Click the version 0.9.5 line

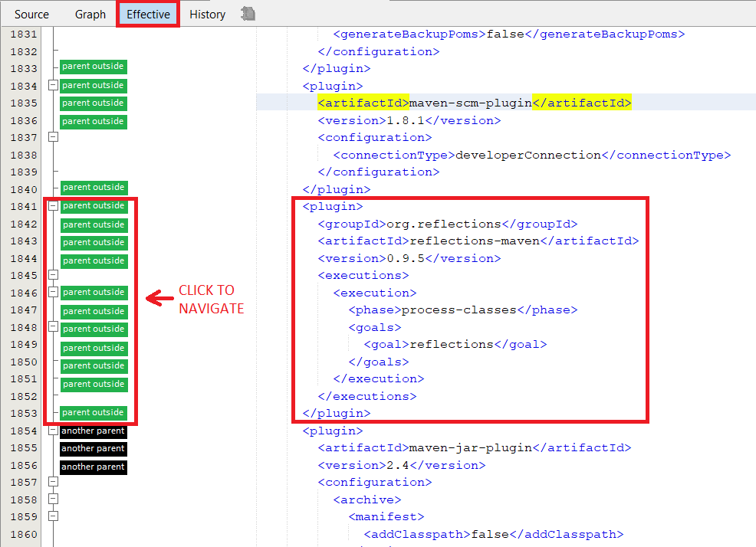point(409,258)
